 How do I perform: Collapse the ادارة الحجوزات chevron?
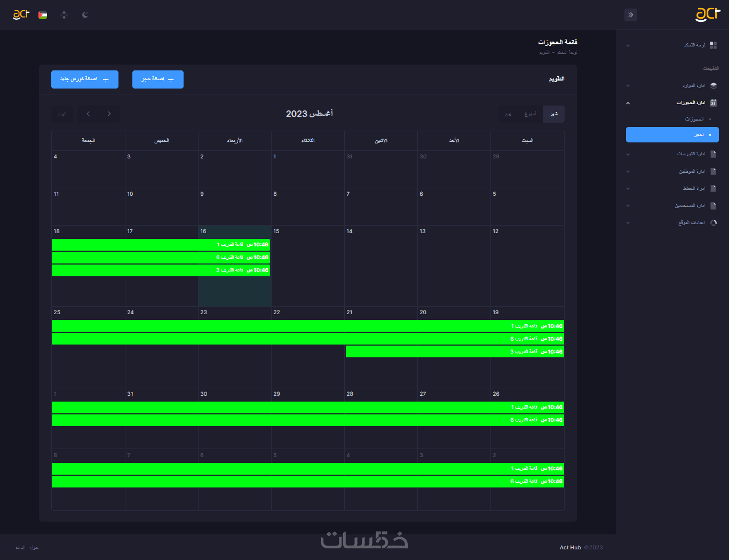pyautogui.click(x=628, y=102)
